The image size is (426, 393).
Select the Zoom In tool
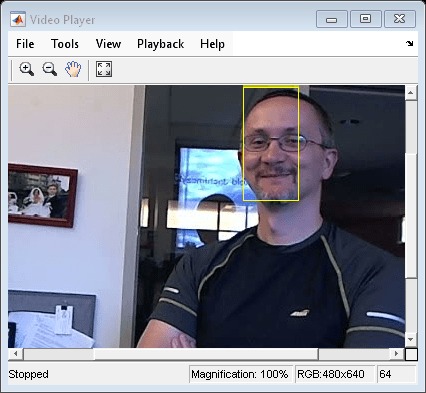(27, 69)
